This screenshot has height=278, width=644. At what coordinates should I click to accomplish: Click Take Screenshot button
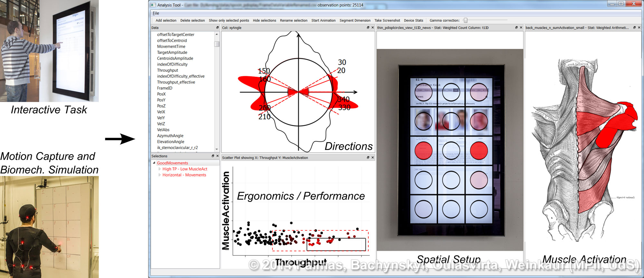pyautogui.click(x=387, y=20)
